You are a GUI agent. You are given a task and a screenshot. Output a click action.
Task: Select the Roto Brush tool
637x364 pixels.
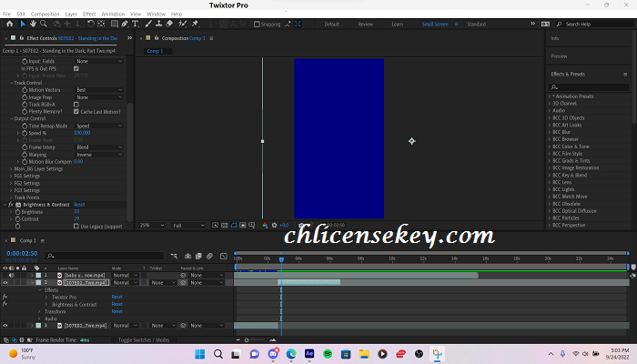click(x=182, y=24)
